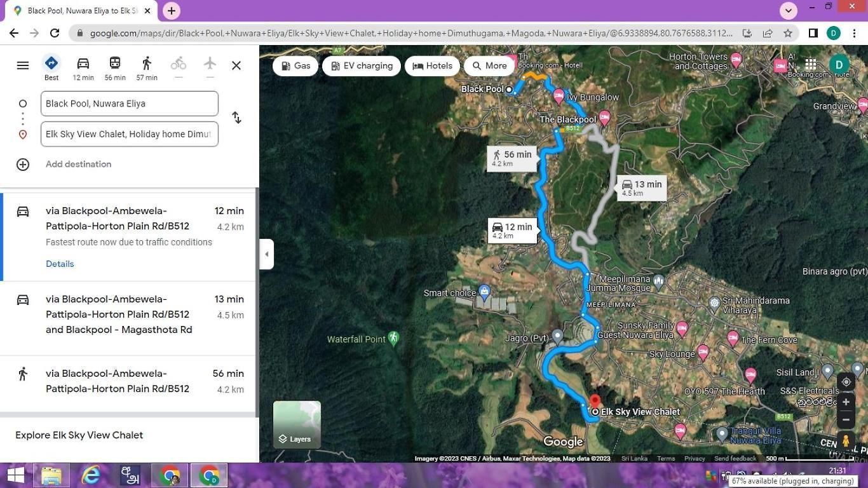868x488 pixels.
Task: Open the Google account avatar on the map
Action: pos(839,64)
